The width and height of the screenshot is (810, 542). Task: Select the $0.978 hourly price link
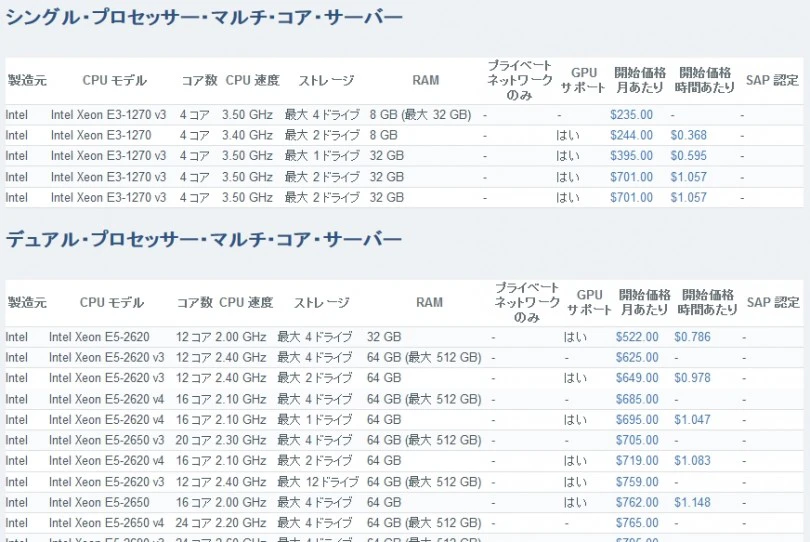[x=692, y=378]
